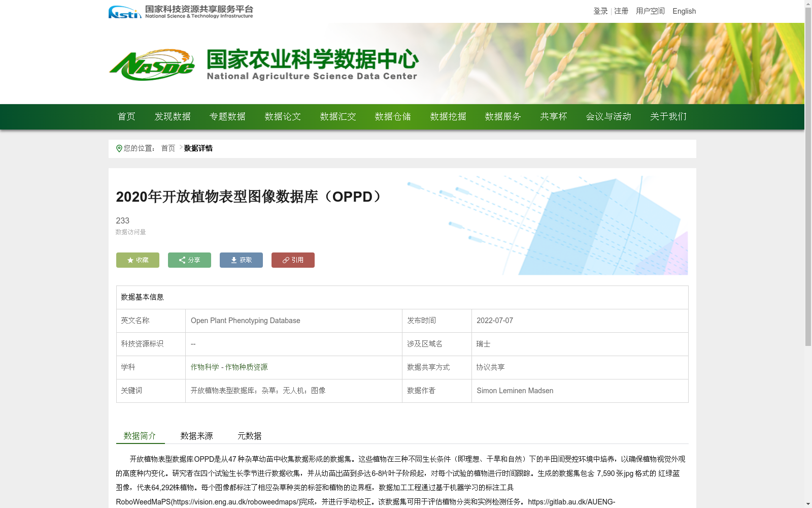Click the share icon on 分享 button
812x508 pixels.
pyautogui.click(x=182, y=260)
